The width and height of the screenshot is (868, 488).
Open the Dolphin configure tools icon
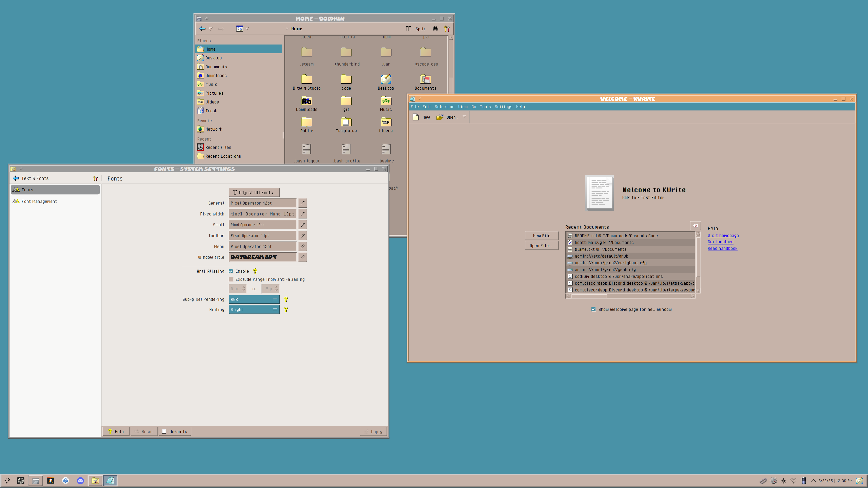(447, 29)
